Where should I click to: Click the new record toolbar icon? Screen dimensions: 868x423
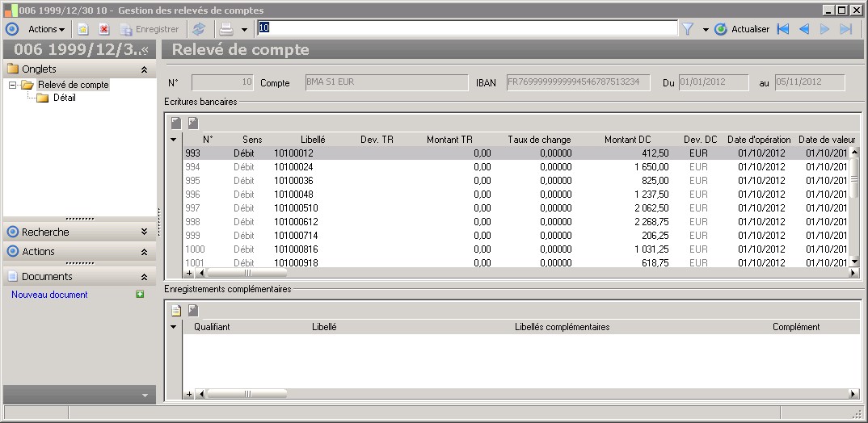[82, 29]
